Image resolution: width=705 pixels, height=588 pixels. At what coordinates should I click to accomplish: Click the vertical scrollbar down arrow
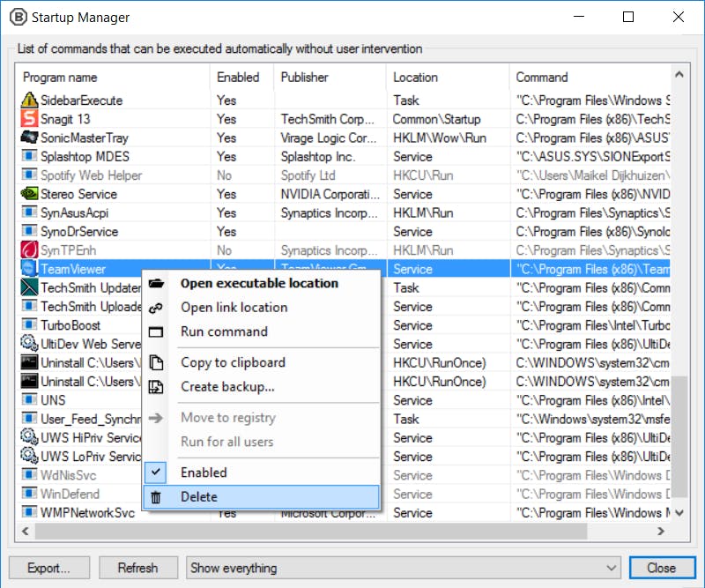(679, 512)
